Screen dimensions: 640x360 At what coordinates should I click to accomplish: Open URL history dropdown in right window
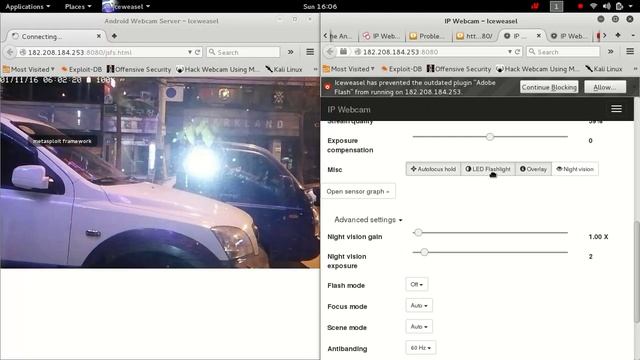(x=510, y=52)
